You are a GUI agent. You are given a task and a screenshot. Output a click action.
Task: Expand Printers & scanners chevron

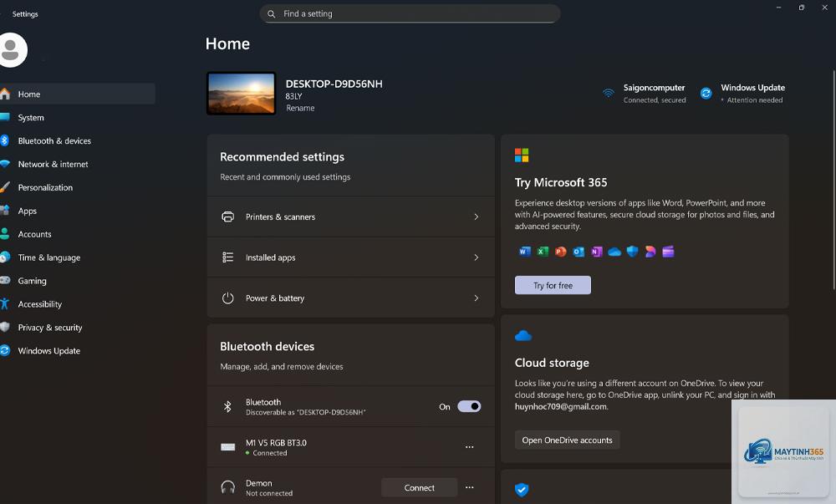[x=477, y=216]
